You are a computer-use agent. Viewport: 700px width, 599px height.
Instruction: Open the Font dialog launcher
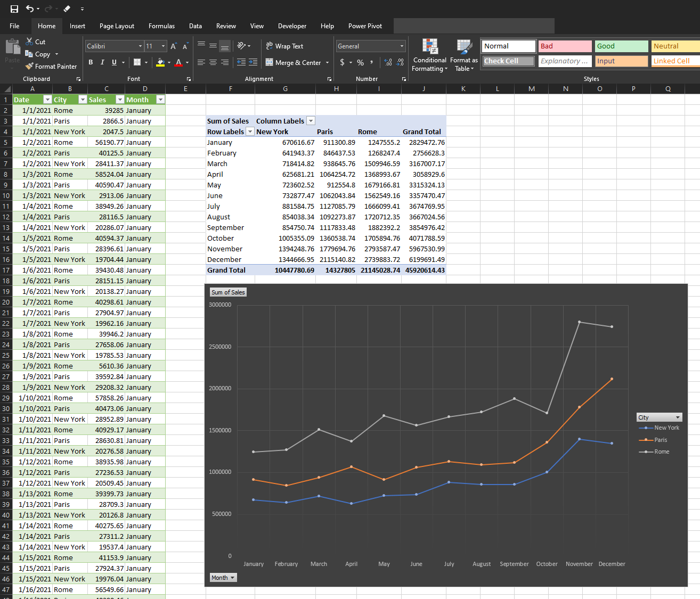click(189, 79)
